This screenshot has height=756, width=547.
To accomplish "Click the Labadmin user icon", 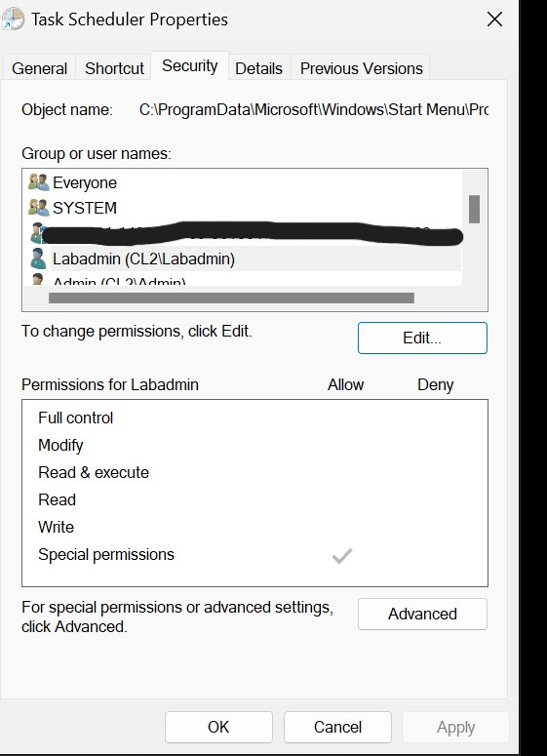I will point(38,259).
